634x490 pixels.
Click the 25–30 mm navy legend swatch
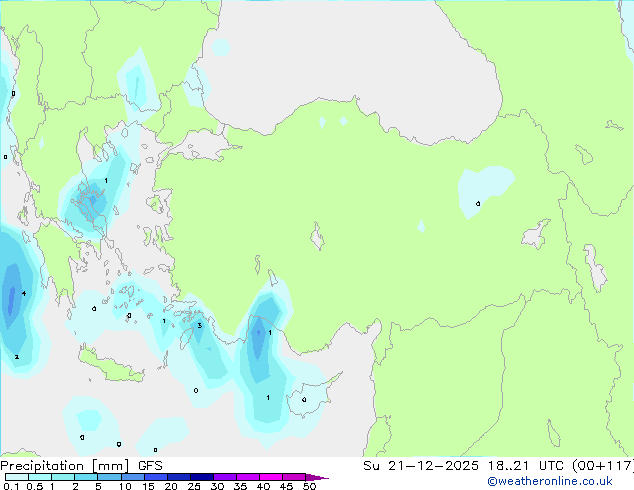(201, 477)
